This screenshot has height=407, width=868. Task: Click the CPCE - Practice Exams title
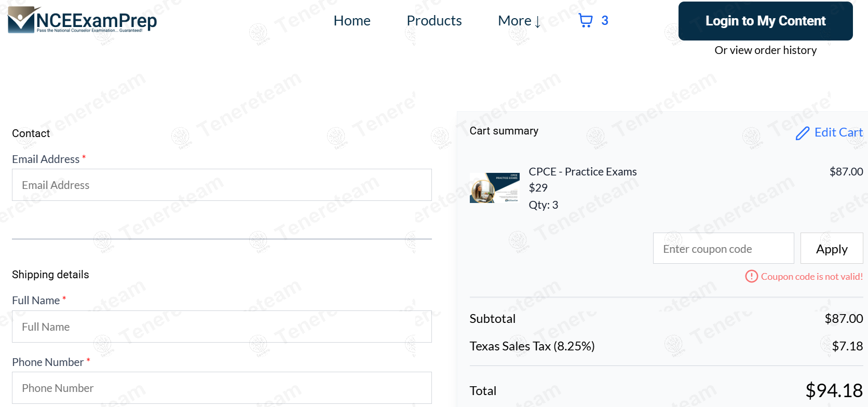click(582, 172)
